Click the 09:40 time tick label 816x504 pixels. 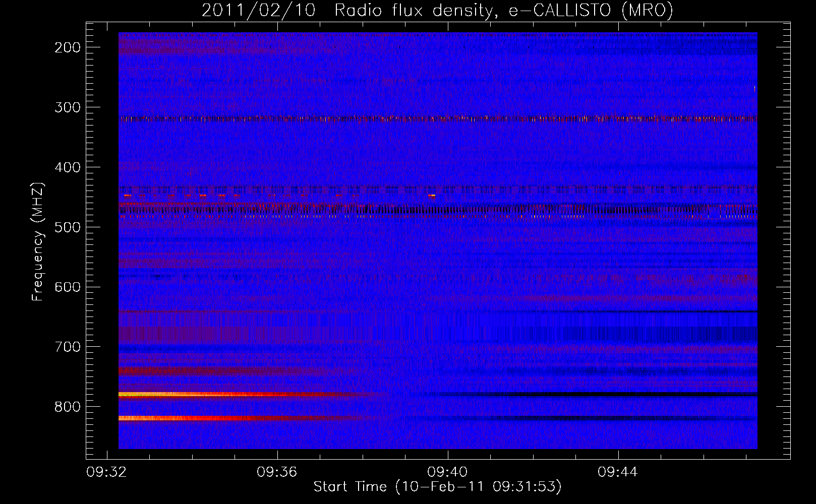(447, 472)
